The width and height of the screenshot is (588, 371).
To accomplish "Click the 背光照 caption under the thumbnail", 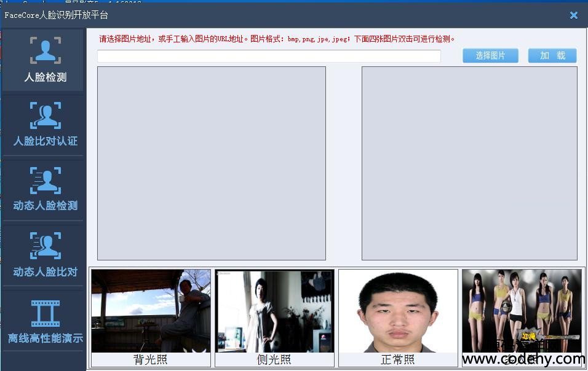I will click(151, 360).
